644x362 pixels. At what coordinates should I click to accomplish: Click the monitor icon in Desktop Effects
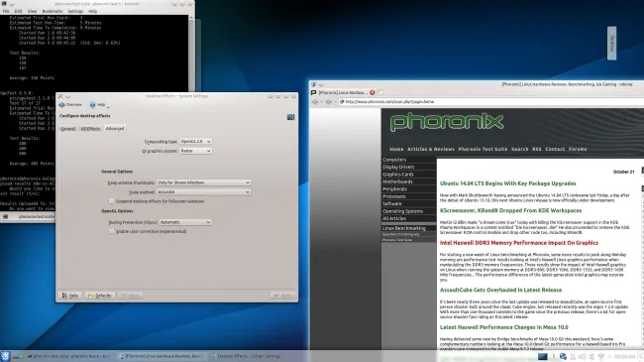tap(290, 117)
